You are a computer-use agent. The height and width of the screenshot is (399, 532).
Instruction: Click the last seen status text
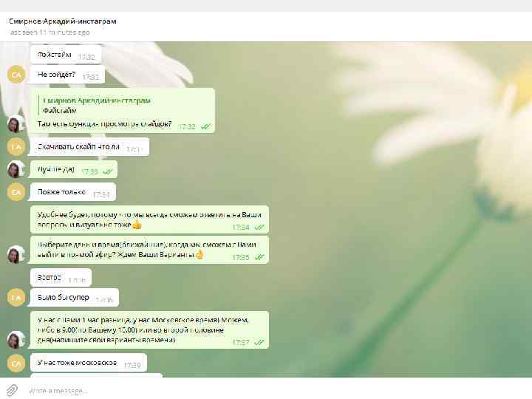click(x=50, y=33)
